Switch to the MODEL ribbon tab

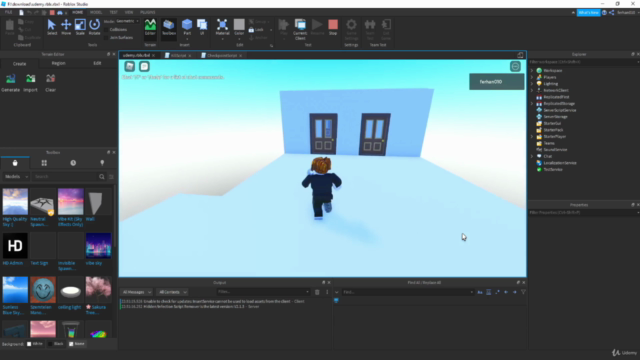pos(96,13)
